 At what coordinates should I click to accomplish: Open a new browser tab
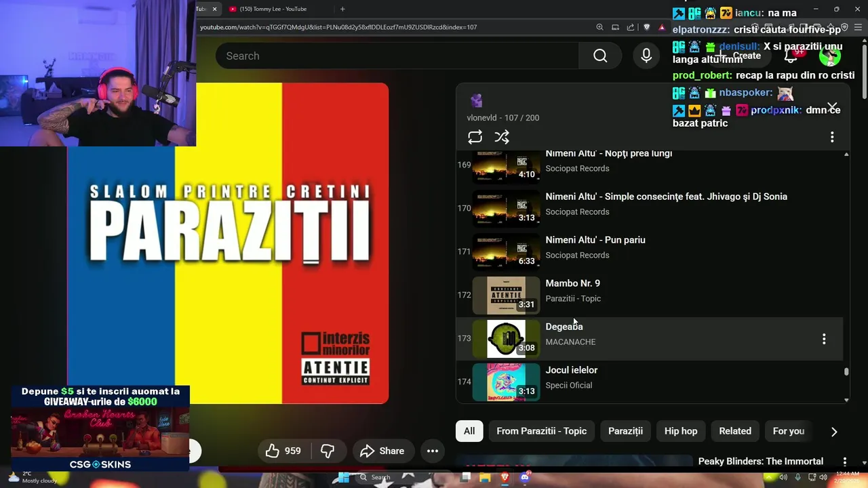coord(342,9)
